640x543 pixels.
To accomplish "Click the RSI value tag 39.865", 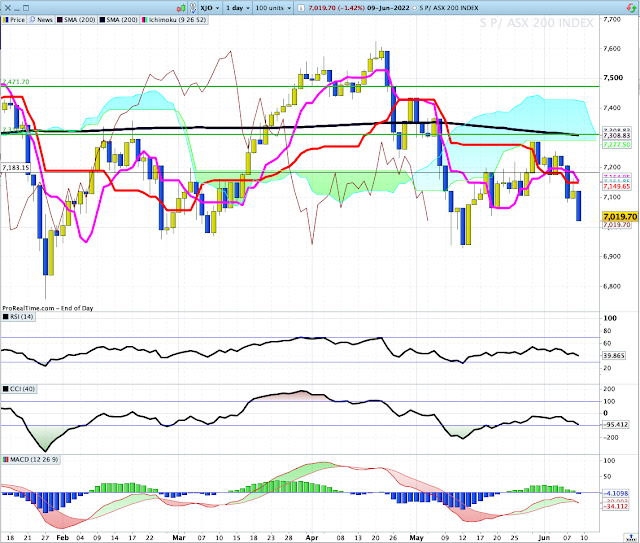I will tap(614, 356).
